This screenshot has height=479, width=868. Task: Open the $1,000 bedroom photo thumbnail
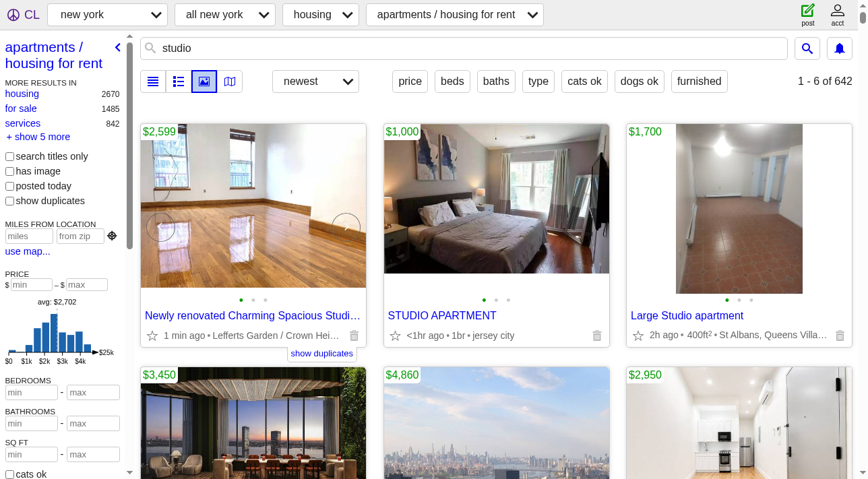497,199
